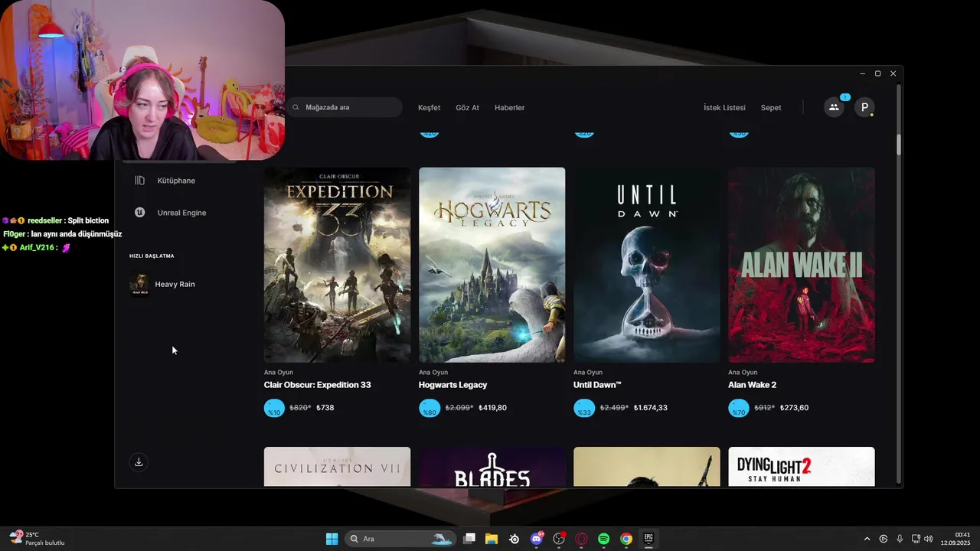
Task: Open File Explorer from the taskbar
Action: pyautogui.click(x=492, y=539)
